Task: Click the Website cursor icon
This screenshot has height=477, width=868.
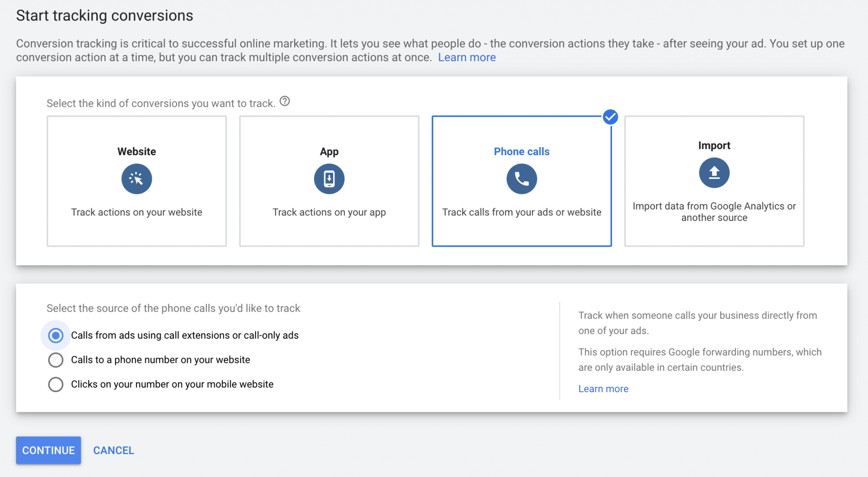Action: [136, 179]
